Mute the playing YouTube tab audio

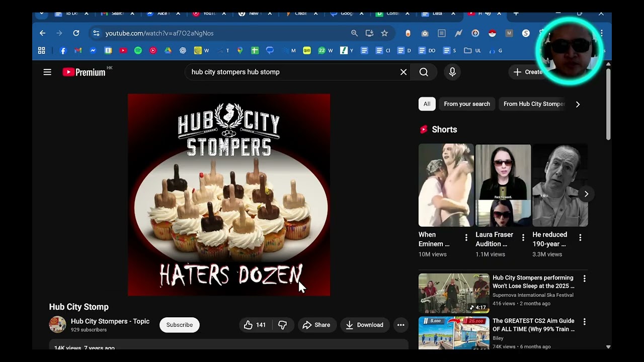tap(487, 14)
